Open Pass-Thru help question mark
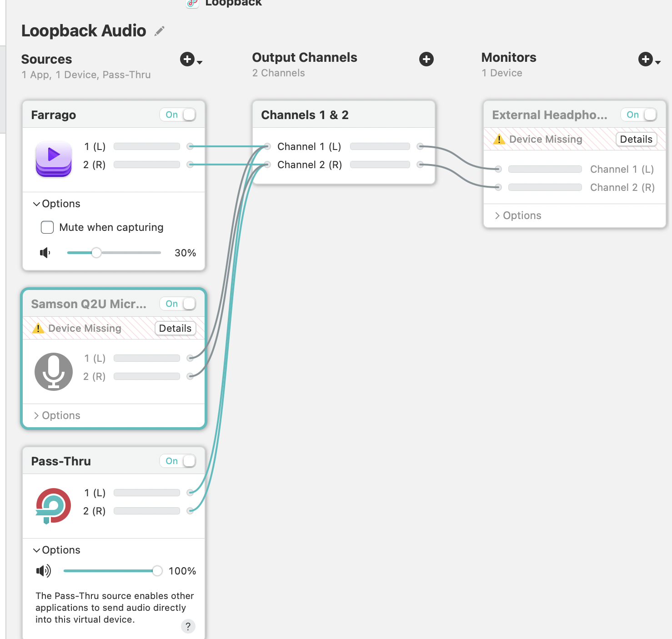The height and width of the screenshot is (639, 672). [188, 626]
